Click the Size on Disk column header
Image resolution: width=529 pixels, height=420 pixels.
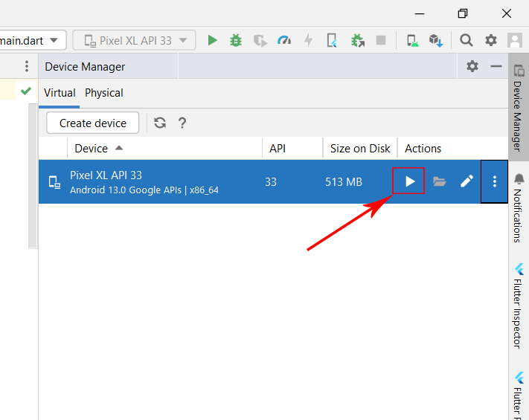tap(360, 149)
